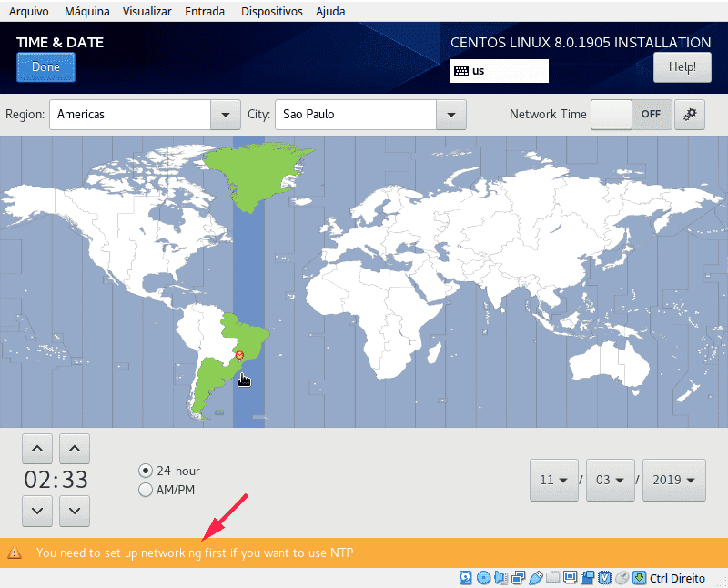This screenshot has height=588, width=728.
Task: Click the us keyboard layout indicator
Action: 499,71
